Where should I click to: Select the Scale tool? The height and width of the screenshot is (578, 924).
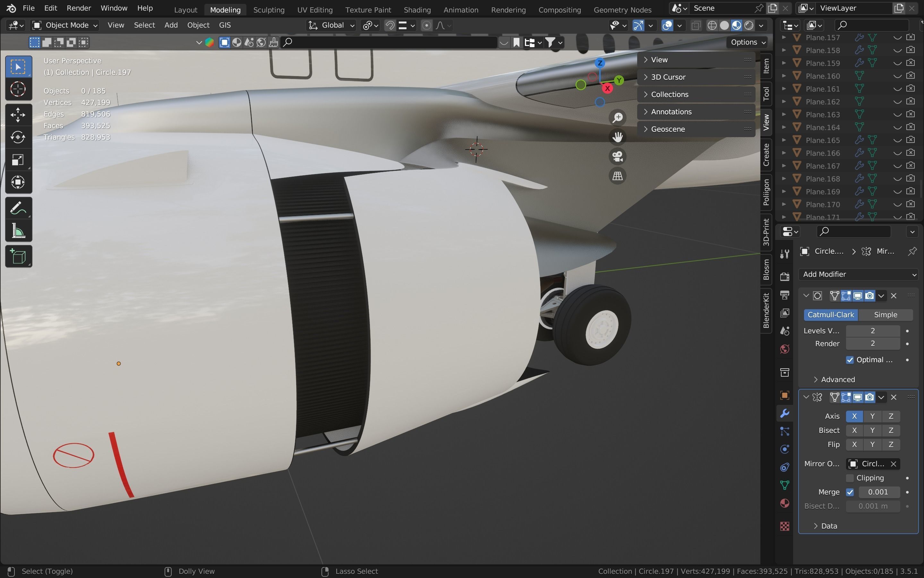click(18, 160)
